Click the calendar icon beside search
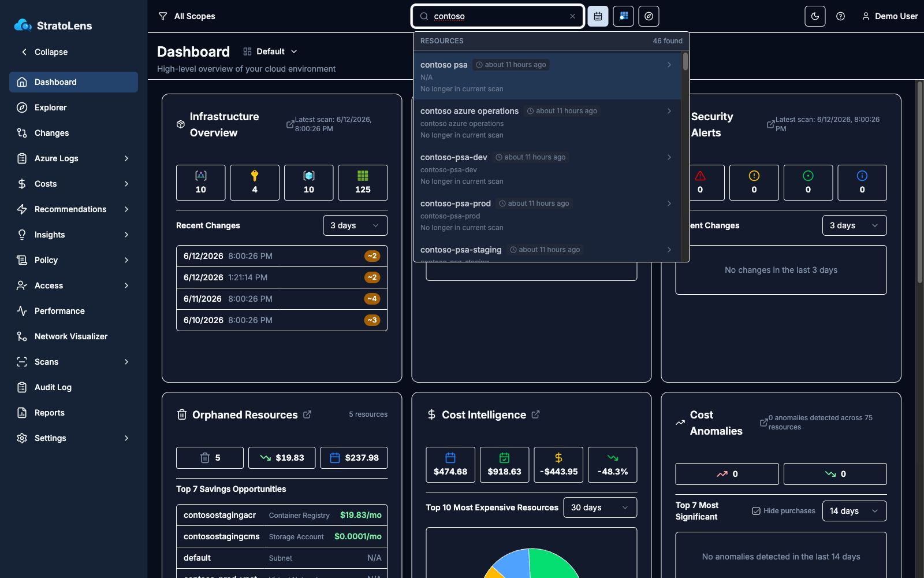Viewport: 924px width, 578px height. click(x=598, y=16)
